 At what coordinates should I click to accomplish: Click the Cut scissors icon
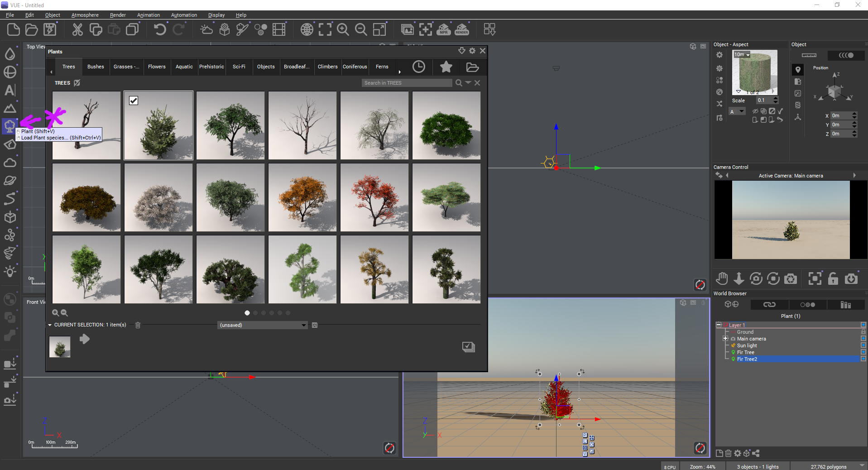tap(78, 30)
